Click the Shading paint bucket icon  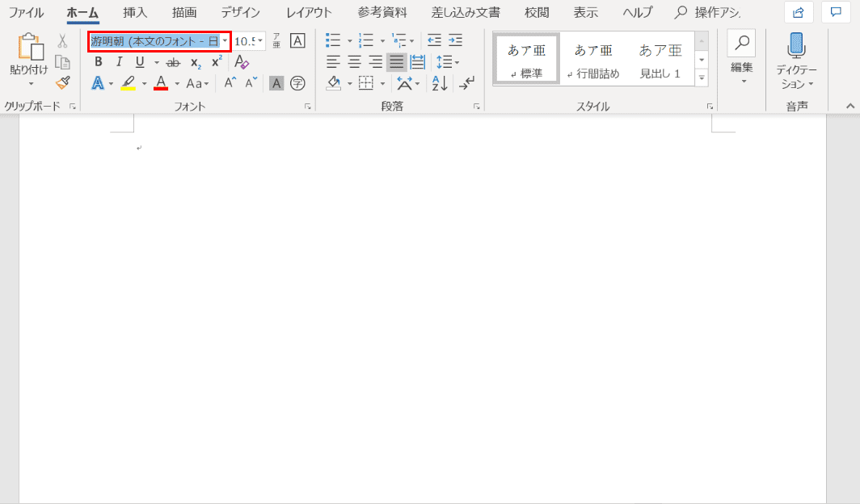[x=334, y=83]
